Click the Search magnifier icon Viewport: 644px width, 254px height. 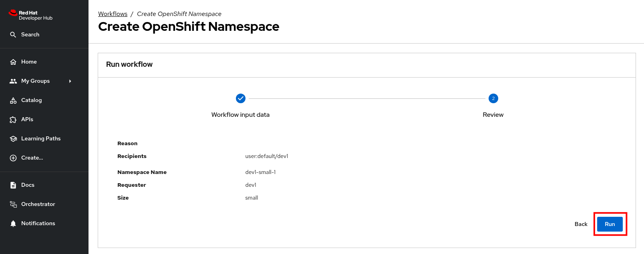click(x=13, y=35)
